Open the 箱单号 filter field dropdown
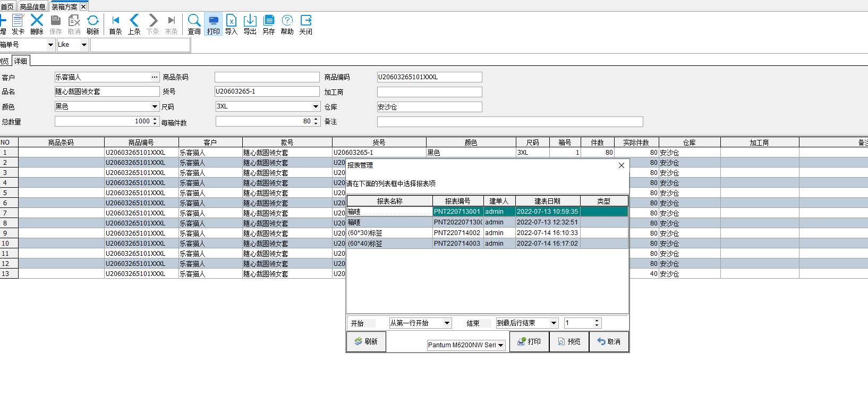This screenshot has width=868, height=393. 50,45
